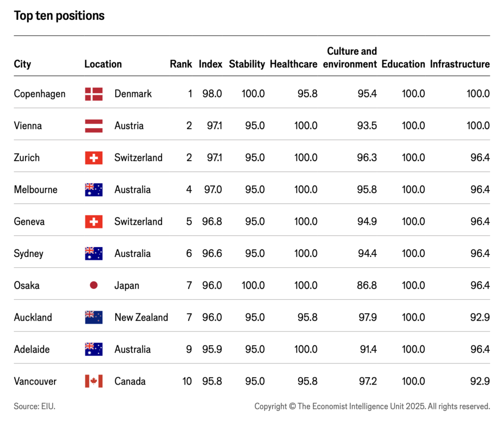The height and width of the screenshot is (423, 504).
Task: Click the Denmark flag icon
Action: (x=94, y=94)
